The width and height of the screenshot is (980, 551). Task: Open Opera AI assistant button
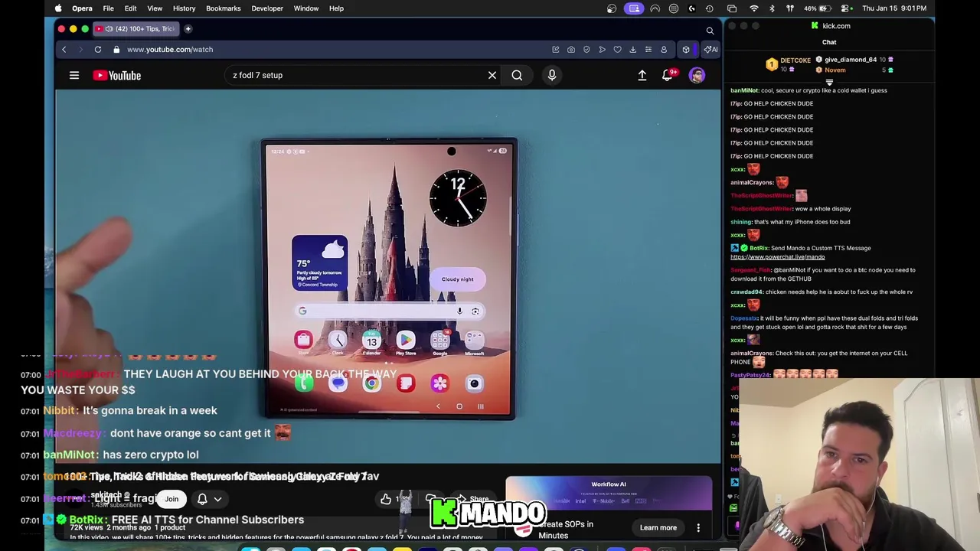click(711, 49)
